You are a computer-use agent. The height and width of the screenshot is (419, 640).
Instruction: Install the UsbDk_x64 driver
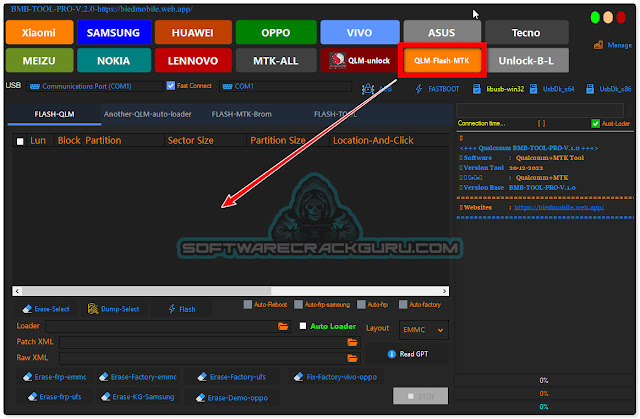[552, 89]
